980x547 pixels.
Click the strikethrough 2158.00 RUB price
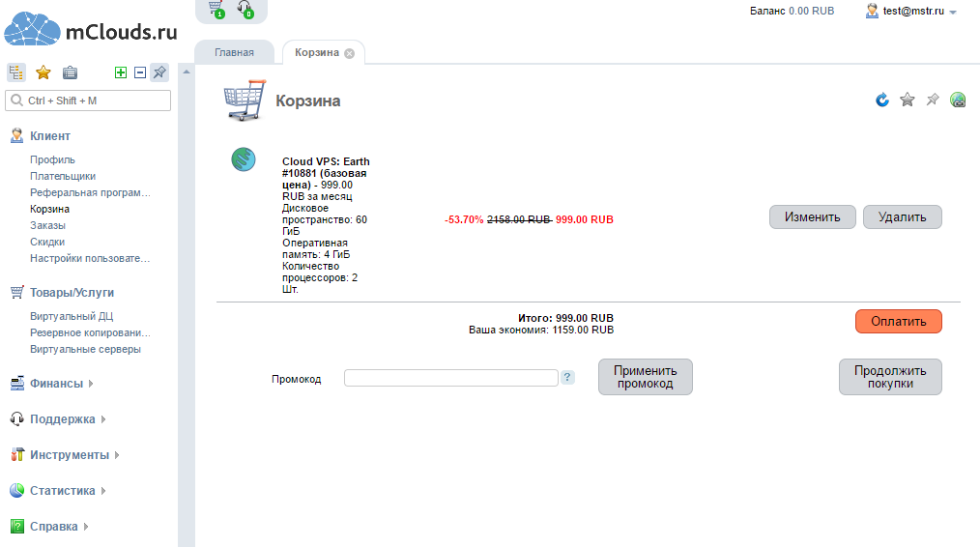click(519, 219)
